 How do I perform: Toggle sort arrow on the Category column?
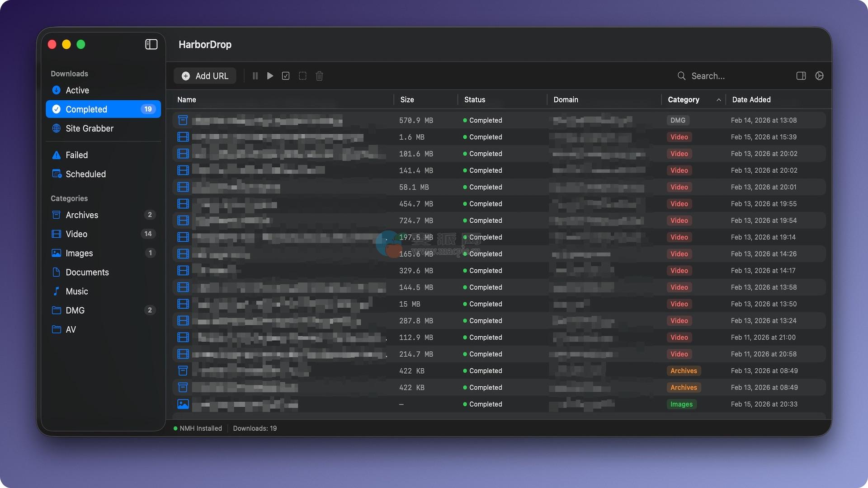pyautogui.click(x=718, y=100)
